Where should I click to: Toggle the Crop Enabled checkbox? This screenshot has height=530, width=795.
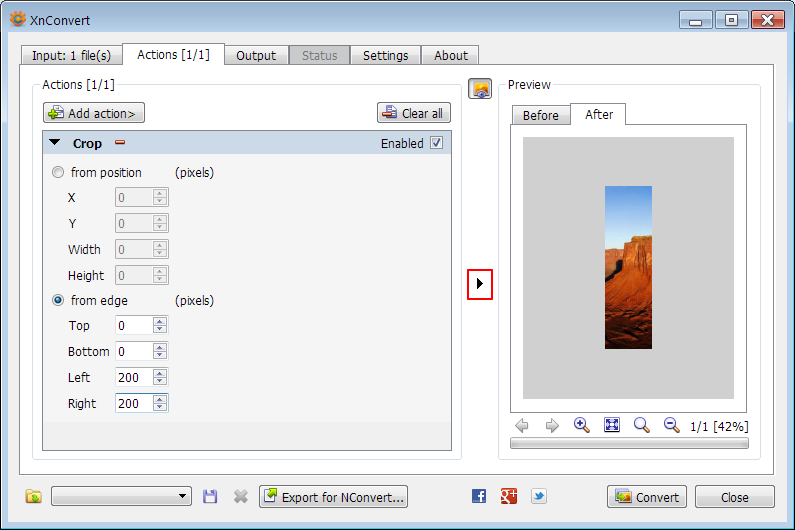436,143
